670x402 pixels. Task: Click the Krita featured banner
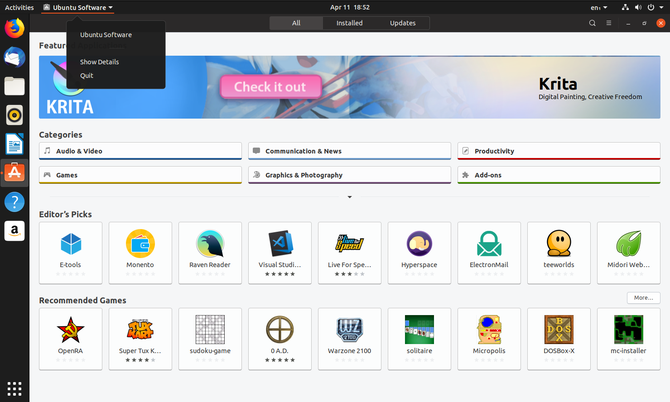tap(350, 87)
